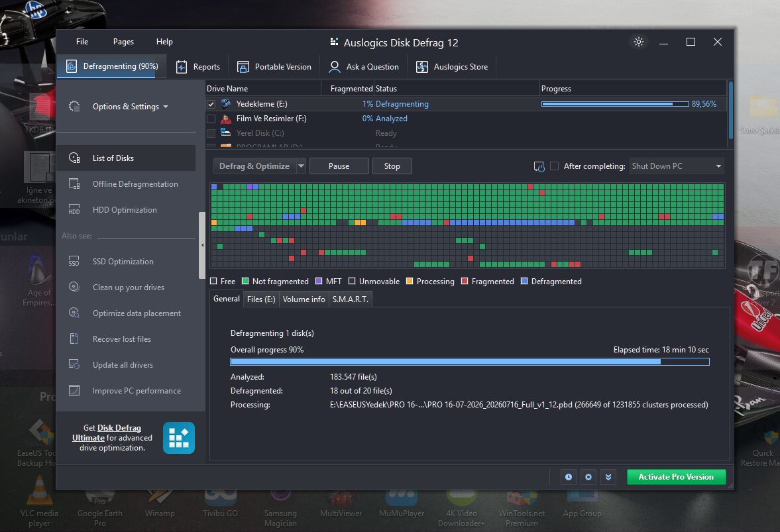
Task: Collapse the sidebar with the arrow handle
Action: [x=202, y=245]
